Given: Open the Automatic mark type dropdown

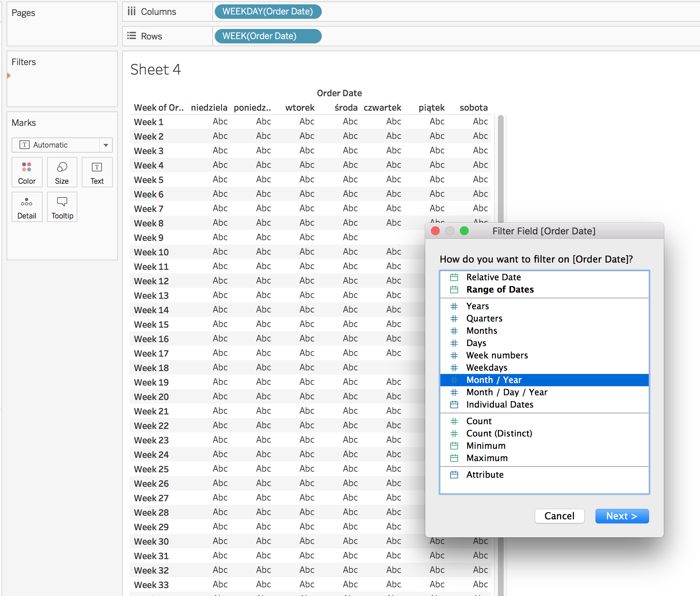Looking at the screenshot, I should [x=106, y=145].
